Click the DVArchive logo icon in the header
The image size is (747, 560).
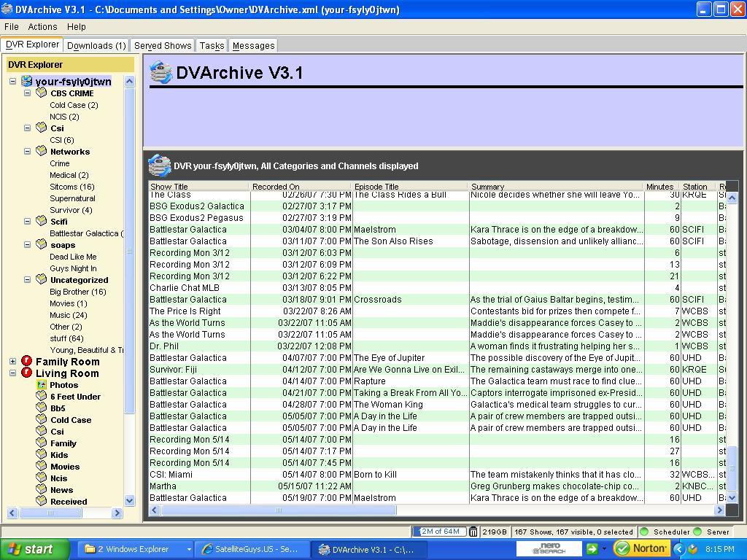[x=161, y=72]
